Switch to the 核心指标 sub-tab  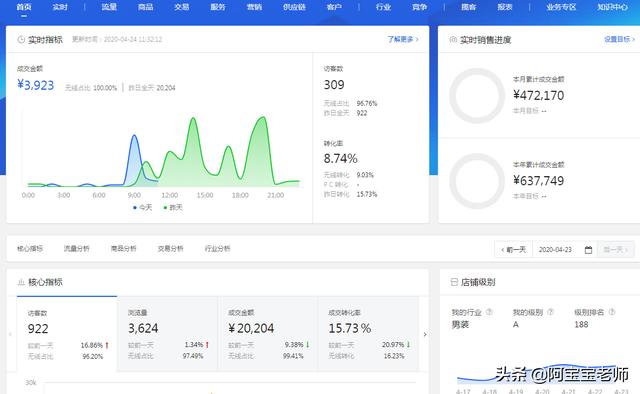tap(30, 248)
